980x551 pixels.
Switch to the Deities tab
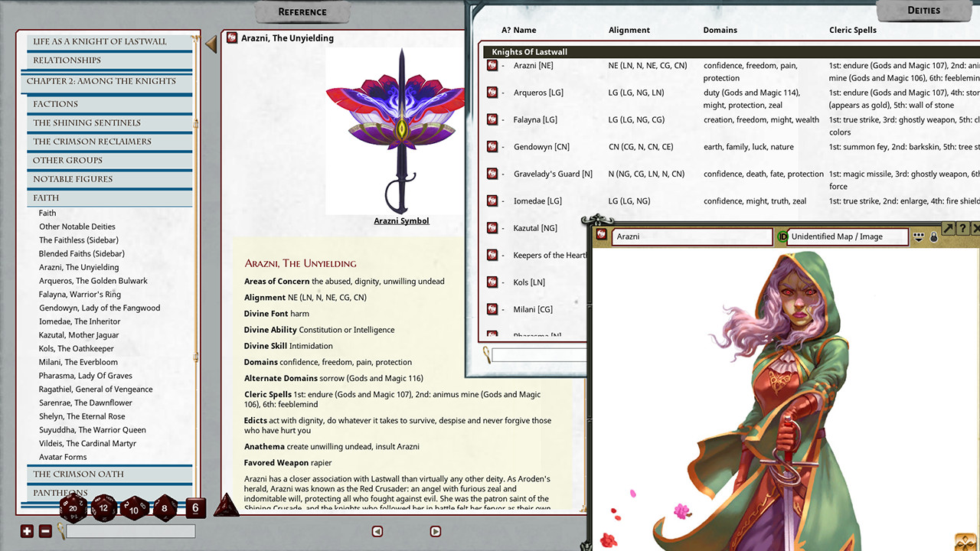pos(923,10)
